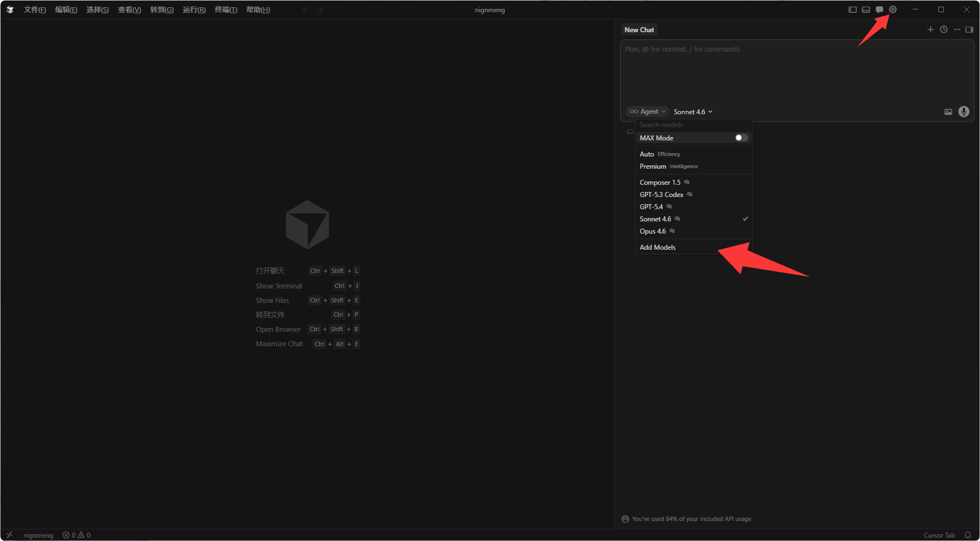Expand the Agent mode dropdown
This screenshot has height=541, width=980.
click(647, 112)
